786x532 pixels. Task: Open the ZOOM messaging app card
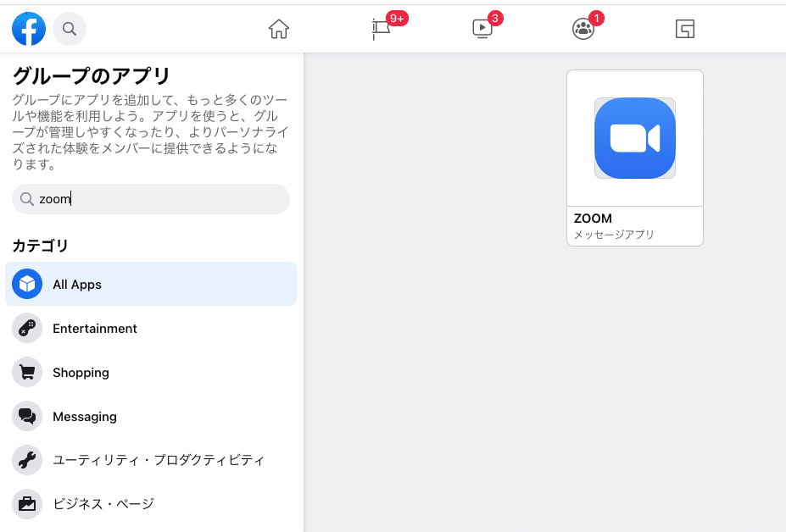pos(634,157)
